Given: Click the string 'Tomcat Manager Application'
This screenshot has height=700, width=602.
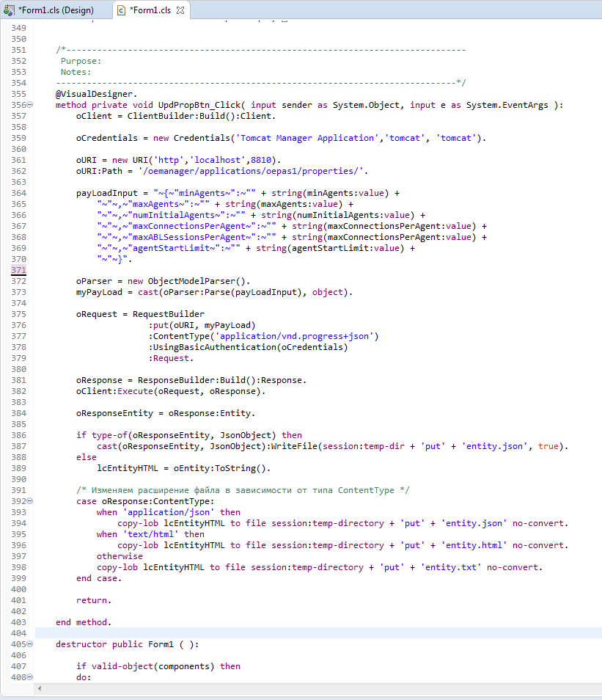Looking at the screenshot, I should pos(307,139).
